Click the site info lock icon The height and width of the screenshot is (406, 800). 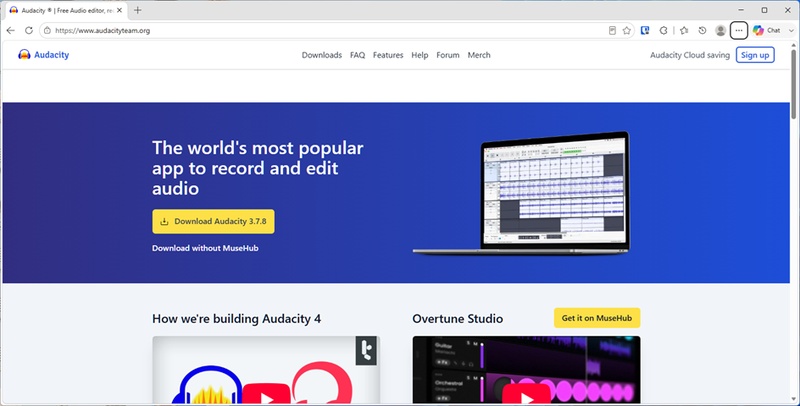(x=47, y=31)
